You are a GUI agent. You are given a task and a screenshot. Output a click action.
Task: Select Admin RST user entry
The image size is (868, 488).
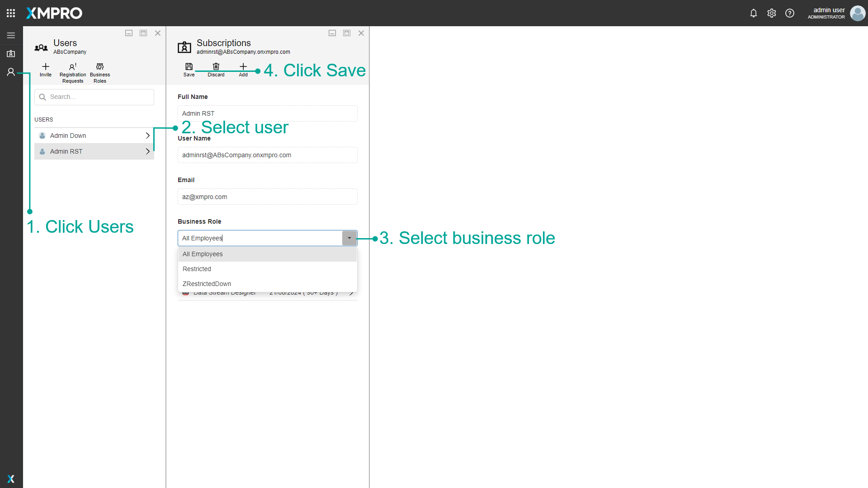pos(66,151)
